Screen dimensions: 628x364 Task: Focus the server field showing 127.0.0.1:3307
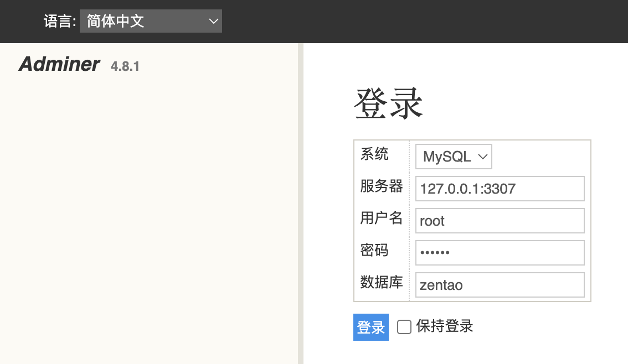tap(500, 189)
